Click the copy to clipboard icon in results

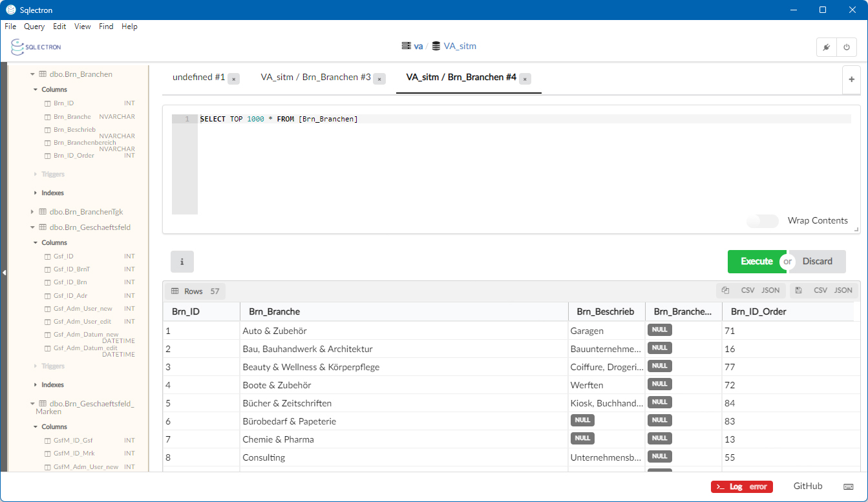(725, 291)
